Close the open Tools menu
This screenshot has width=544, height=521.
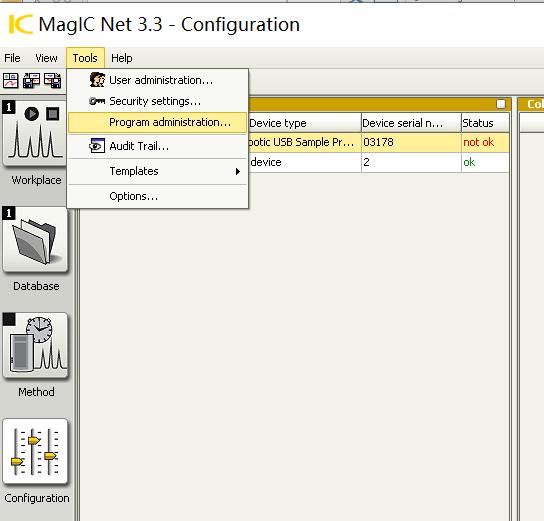coord(85,58)
